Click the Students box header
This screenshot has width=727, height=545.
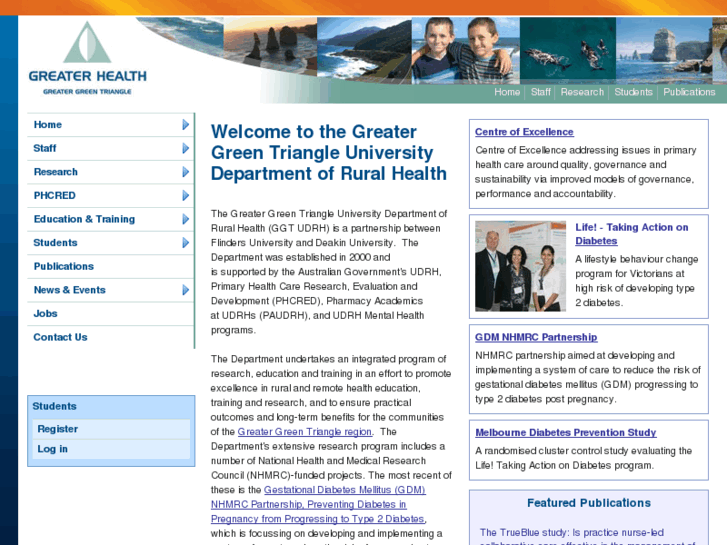coord(54,406)
